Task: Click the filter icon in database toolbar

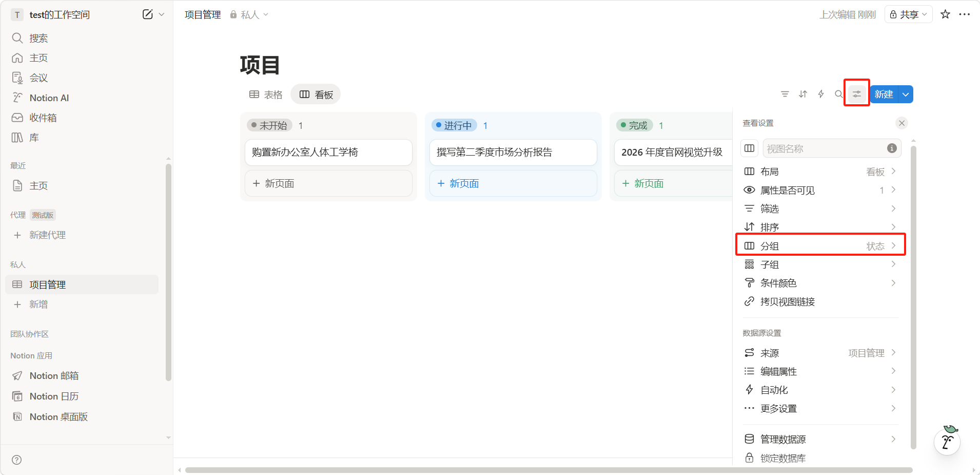Action: [785, 94]
